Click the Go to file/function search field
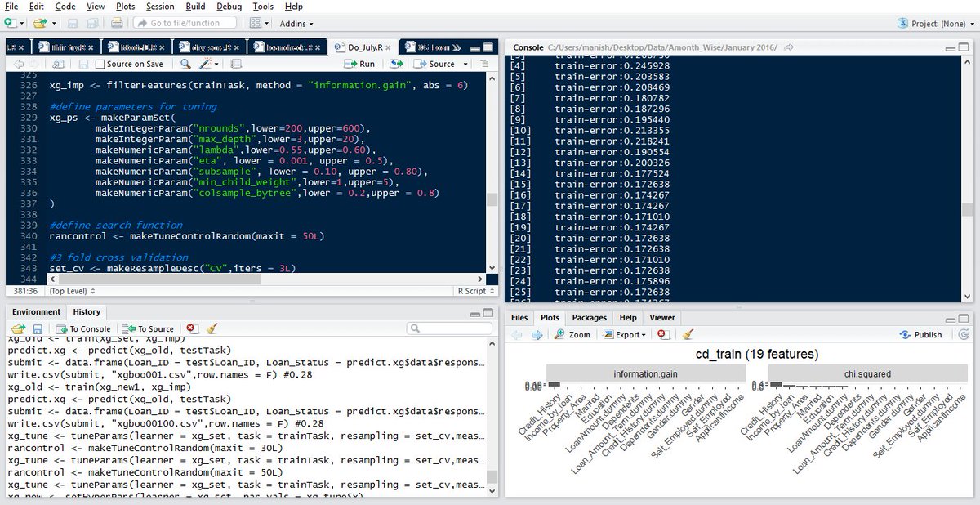The height and width of the screenshot is (505, 980). (183, 23)
